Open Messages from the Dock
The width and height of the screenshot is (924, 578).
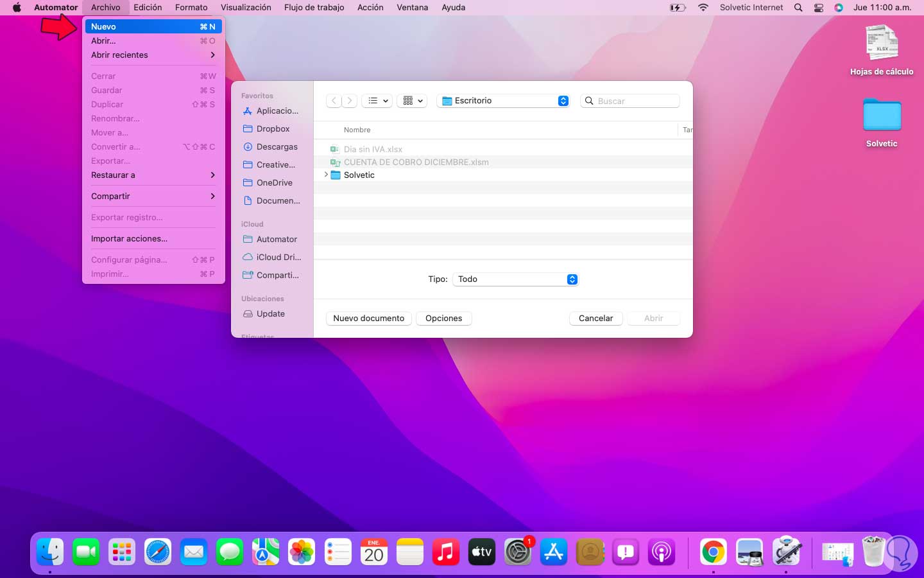pyautogui.click(x=230, y=552)
